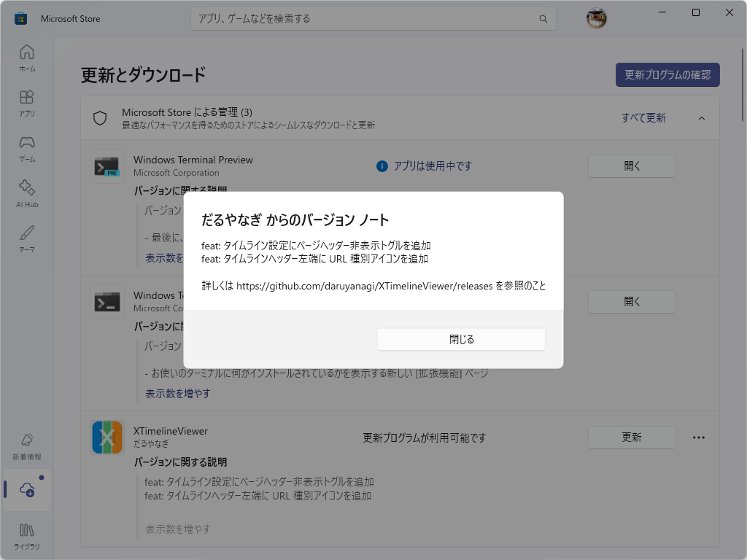This screenshot has width=747, height=560.
Task: Select the downloads cloud icon in sidebar
Action: pyautogui.click(x=27, y=489)
